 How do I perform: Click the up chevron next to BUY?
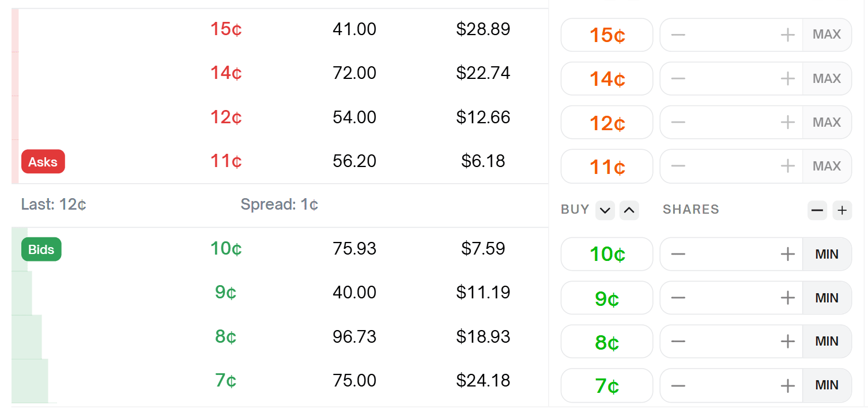[x=629, y=210]
